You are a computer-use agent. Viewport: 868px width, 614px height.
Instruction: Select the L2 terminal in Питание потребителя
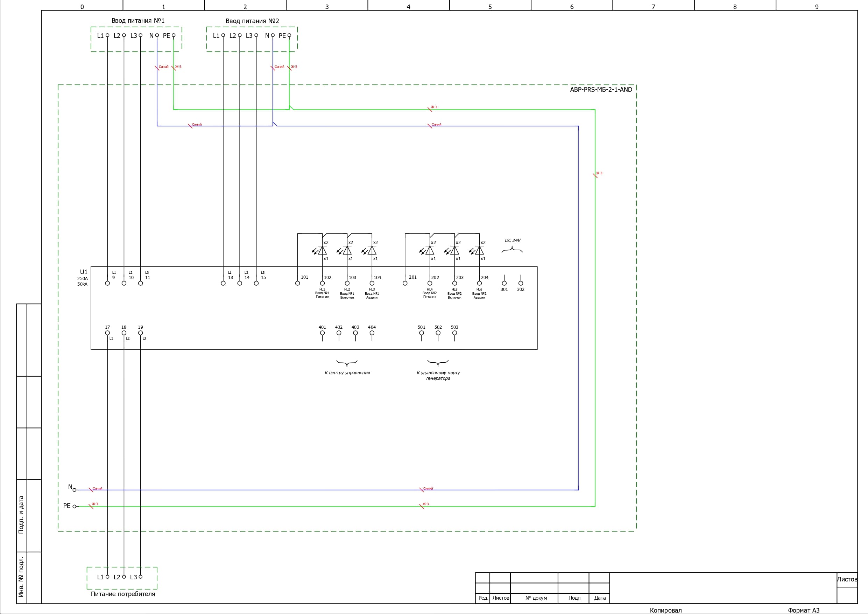click(124, 577)
